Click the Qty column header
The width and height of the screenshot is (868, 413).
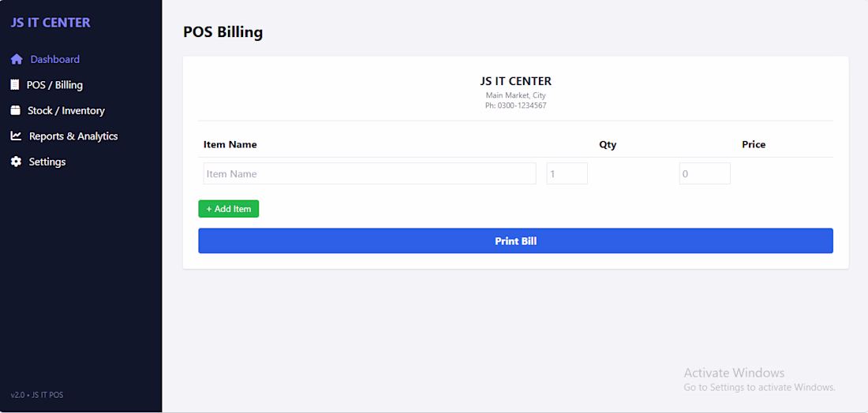tap(608, 145)
